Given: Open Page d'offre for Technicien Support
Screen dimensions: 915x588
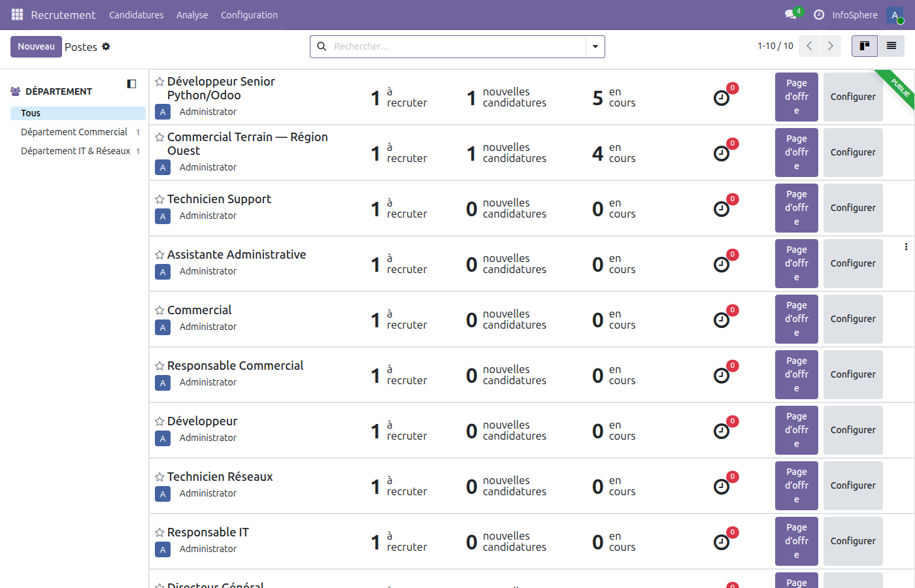Looking at the screenshot, I should pyautogui.click(x=796, y=208).
